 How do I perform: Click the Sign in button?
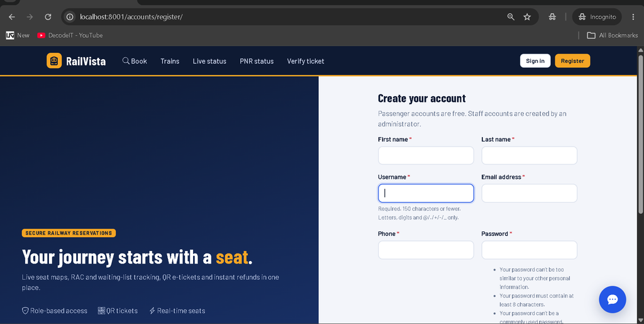[x=535, y=61]
